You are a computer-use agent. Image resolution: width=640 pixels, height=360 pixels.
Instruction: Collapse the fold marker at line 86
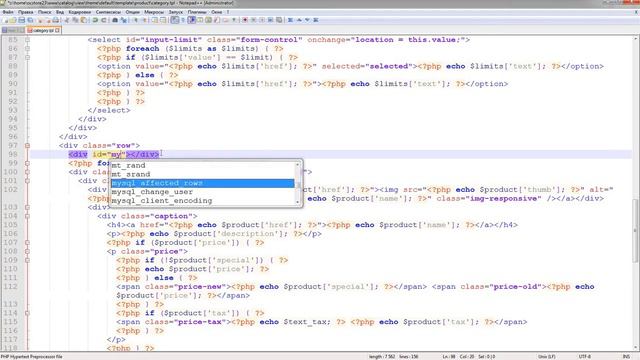coord(27,49)
